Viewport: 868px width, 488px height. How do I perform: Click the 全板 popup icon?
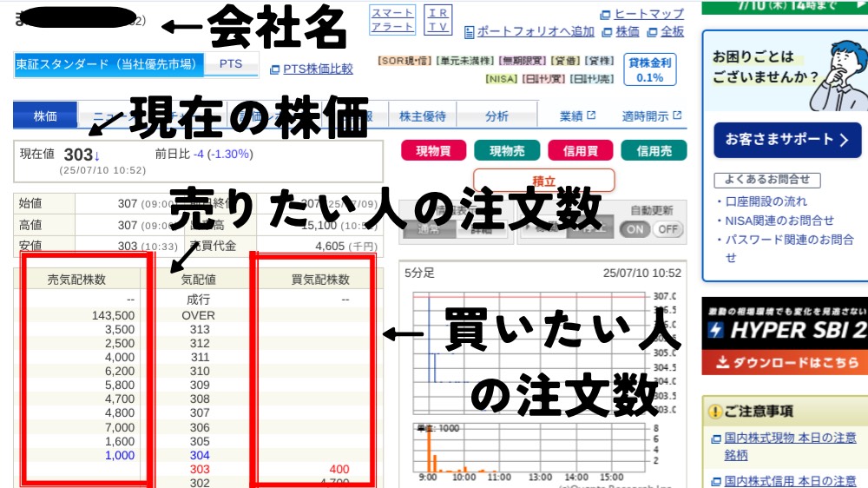(652, 33)
